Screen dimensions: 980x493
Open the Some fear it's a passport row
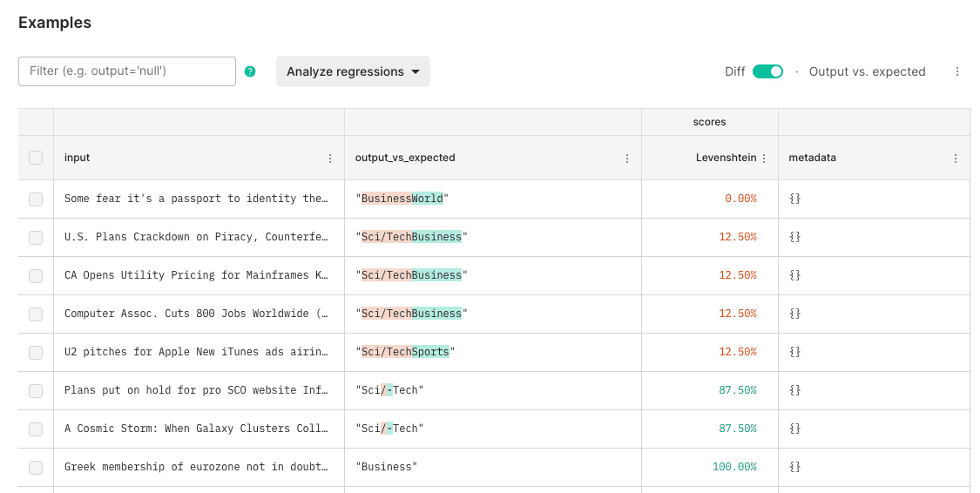click(x=196, y=199)
